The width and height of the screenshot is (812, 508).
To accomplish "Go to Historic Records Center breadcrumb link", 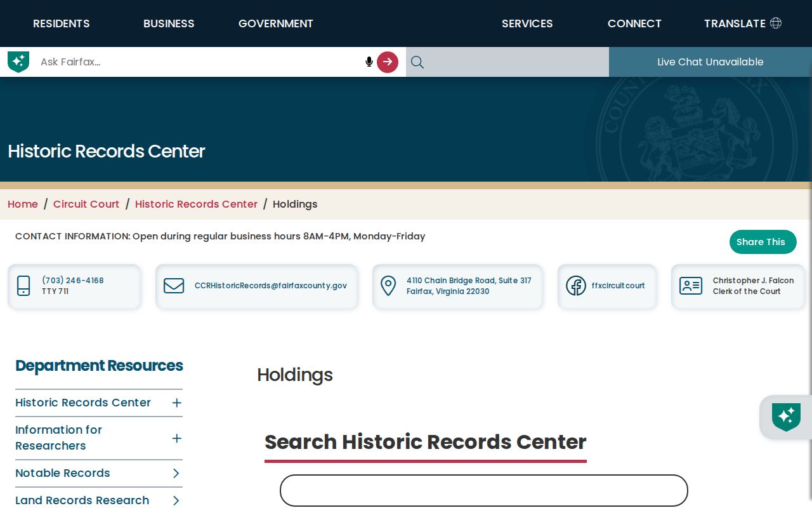I will [x=196, y=204].
